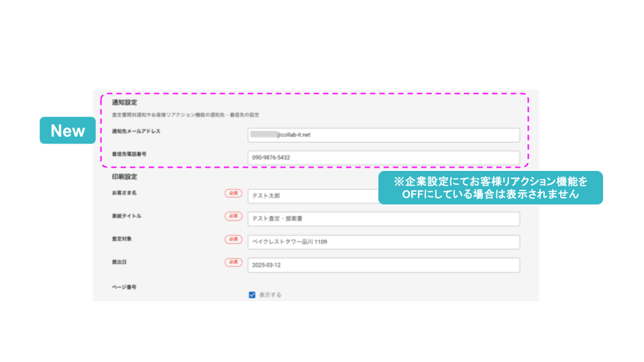Click the phone number field 090-9876-5432
The image size is (644, 362).
(x=383, y=158)
